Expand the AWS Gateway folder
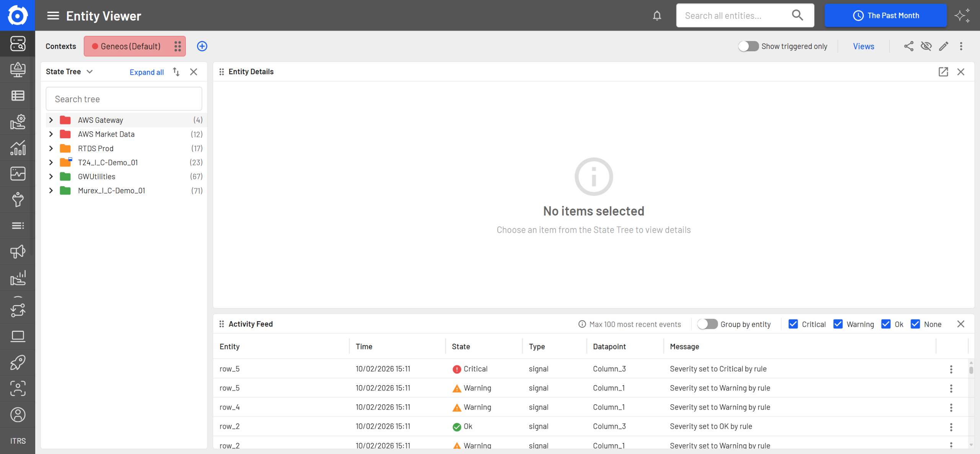The height and width of the screenshot is (454, 980). click(51, 120)
